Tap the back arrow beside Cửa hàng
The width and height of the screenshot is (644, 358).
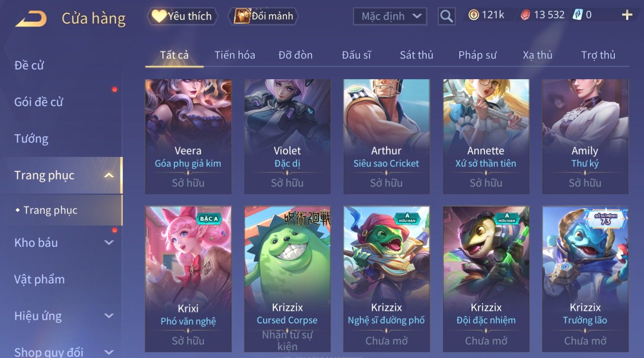pos(31,19)
